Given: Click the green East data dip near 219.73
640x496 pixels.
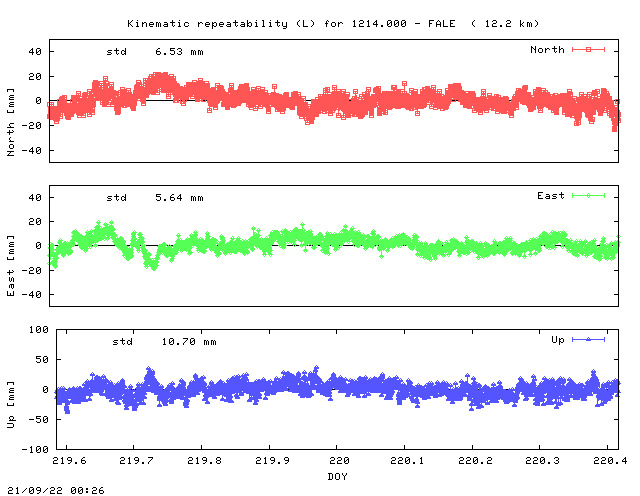Looking at the screenshot, I should click(152, 265).
